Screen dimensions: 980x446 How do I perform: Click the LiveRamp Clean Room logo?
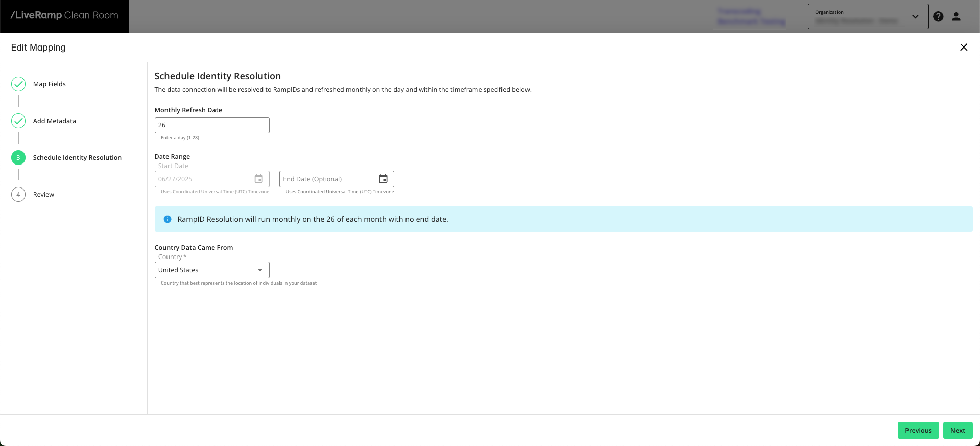[x=64, y=15]
